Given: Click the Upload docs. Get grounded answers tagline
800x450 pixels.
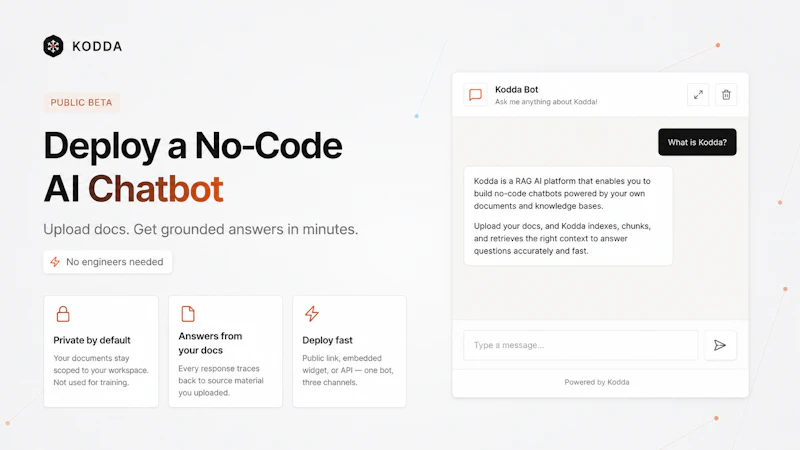Looking at the screenshot, I should [201, 230].
